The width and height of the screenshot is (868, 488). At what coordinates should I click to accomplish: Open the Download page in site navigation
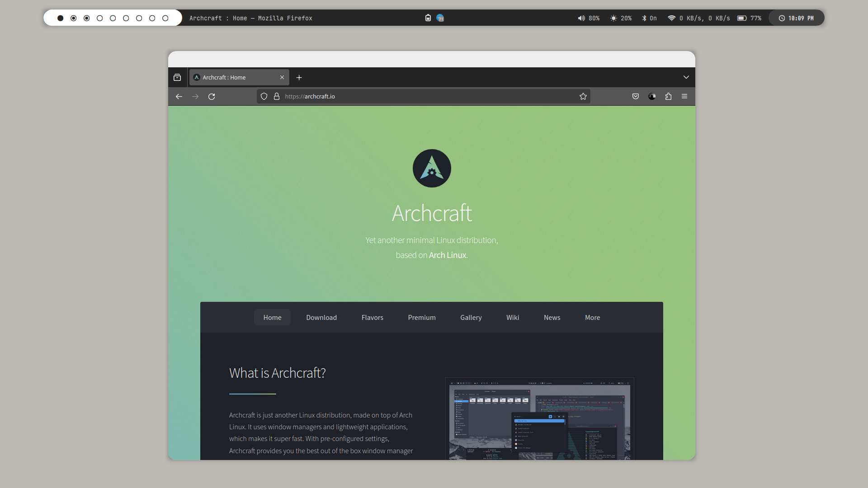click(321, 318)
